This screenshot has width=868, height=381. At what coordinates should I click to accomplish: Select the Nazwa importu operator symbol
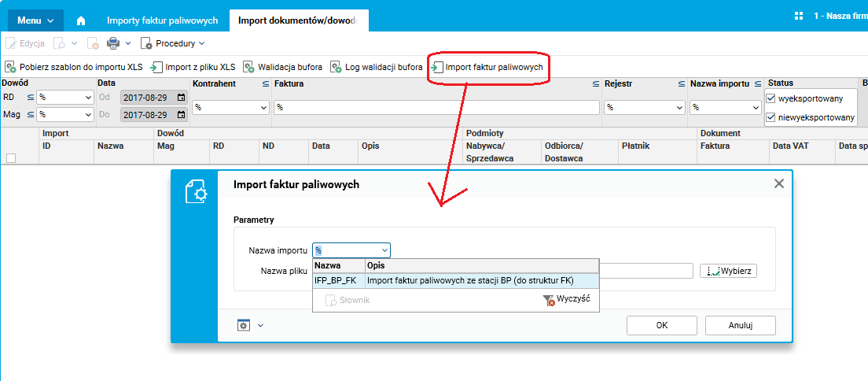758,84
